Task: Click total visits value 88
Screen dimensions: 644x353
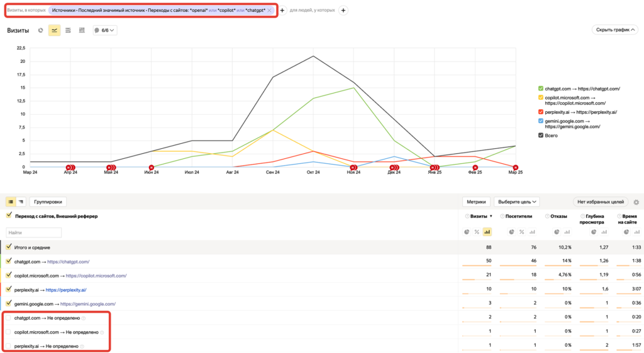Action: pos(488,247)
